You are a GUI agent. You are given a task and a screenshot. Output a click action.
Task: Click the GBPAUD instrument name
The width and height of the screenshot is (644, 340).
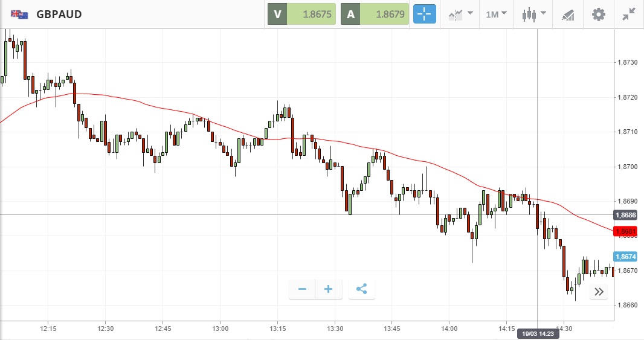59,14
